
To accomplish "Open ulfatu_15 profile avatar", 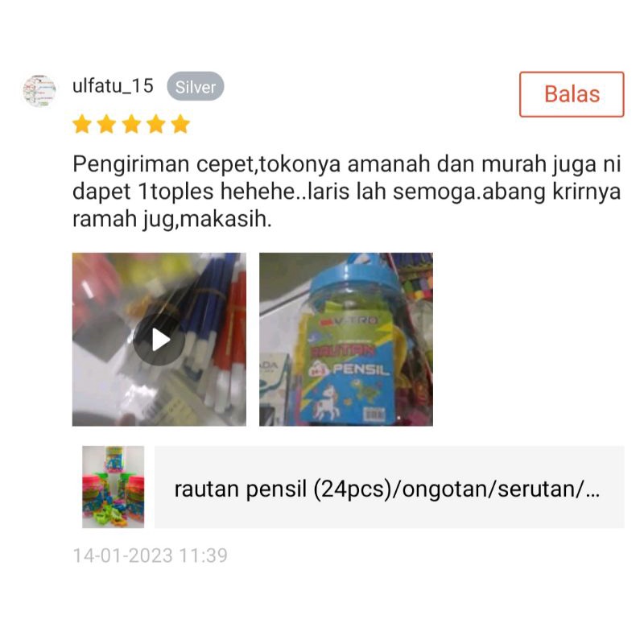I will (39, 91).
